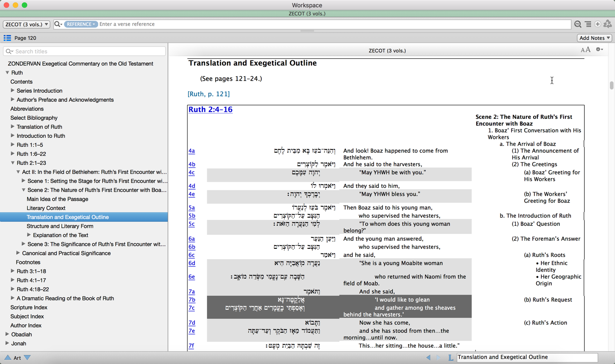
Task: Click the L icon in the bottom bar
Action: coord(451,357)
